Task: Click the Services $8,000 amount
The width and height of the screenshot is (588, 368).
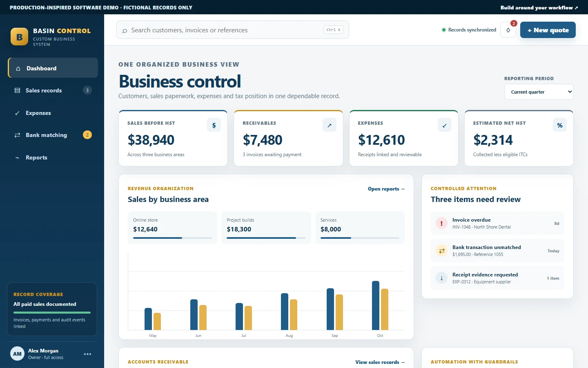Action: 331,229
